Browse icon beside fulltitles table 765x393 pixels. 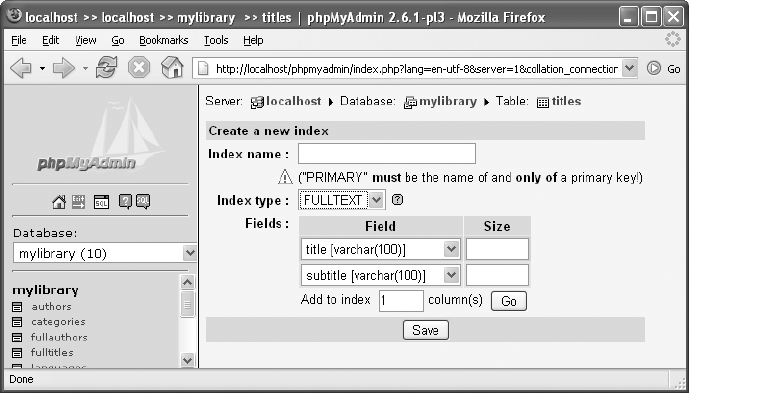tap(17, 353)
